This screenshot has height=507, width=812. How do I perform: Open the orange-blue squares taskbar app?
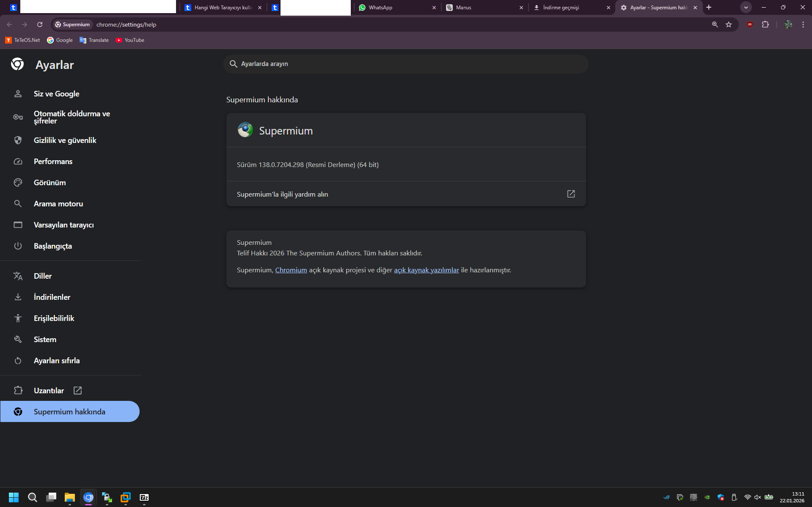[x=126, y=497]
